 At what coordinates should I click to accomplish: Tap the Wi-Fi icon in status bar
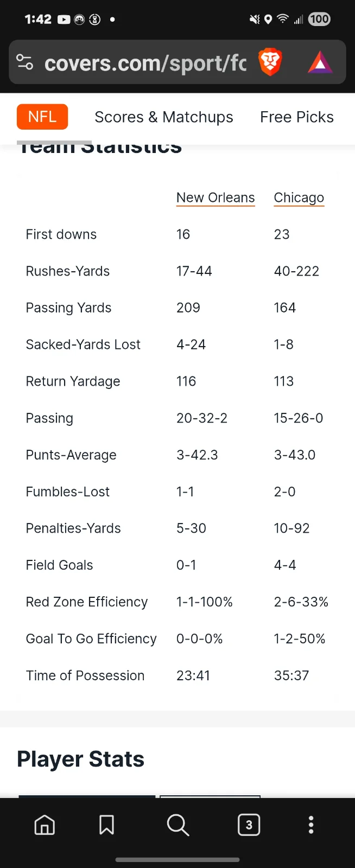tap(282, 20)
